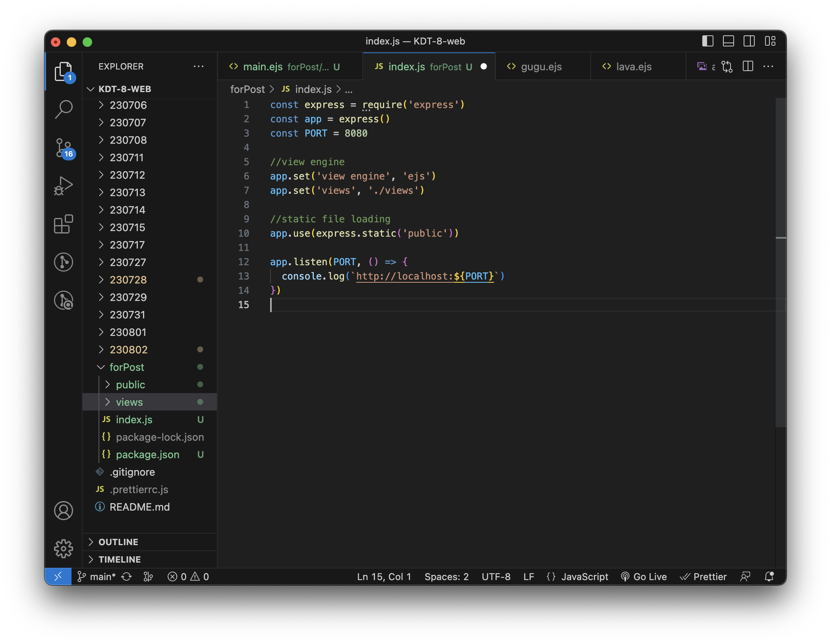Open the feedback status icon
This screenshot has height=644, width=831.
(x=745, y=577)
